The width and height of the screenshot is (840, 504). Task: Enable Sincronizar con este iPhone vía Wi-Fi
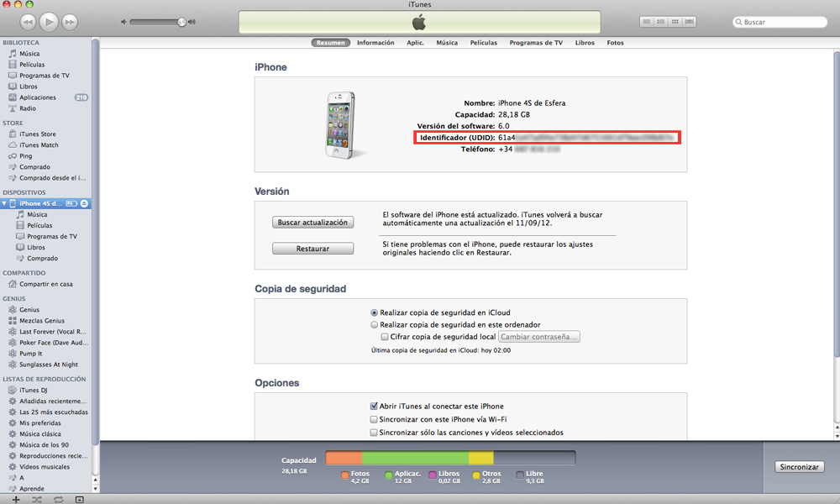tap(374, 419)
